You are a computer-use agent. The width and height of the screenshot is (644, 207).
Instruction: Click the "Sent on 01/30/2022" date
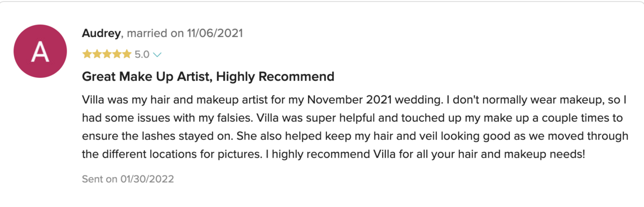pyautogui.click(x=128, y=179)
